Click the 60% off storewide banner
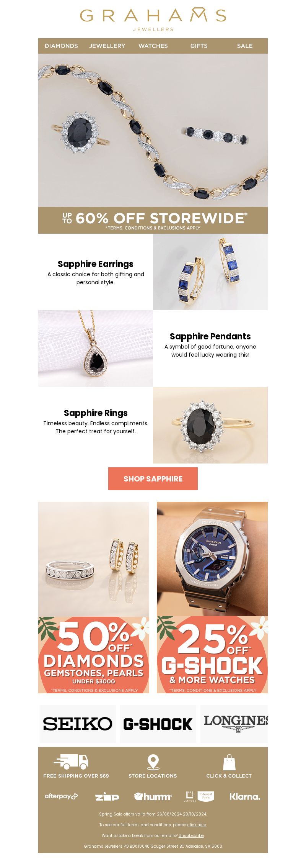The width and height of the screenshot is (306, 868). coord(153,220)
